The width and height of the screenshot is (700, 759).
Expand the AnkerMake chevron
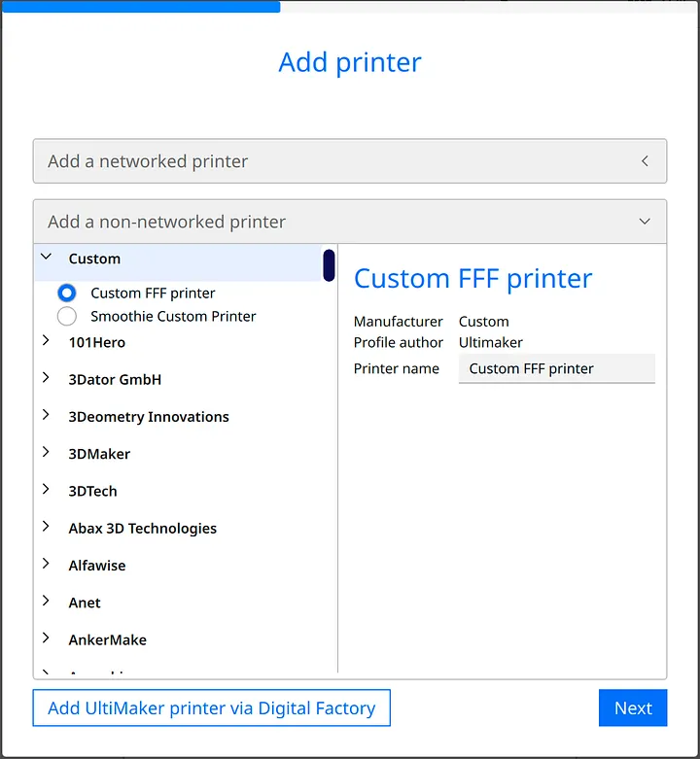[x=46, y=638]
